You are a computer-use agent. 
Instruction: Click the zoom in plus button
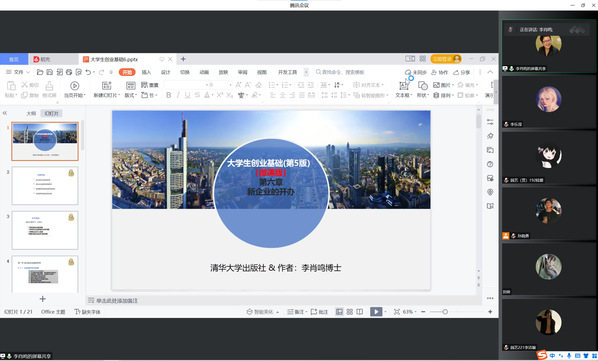click(x=490, y=312)
